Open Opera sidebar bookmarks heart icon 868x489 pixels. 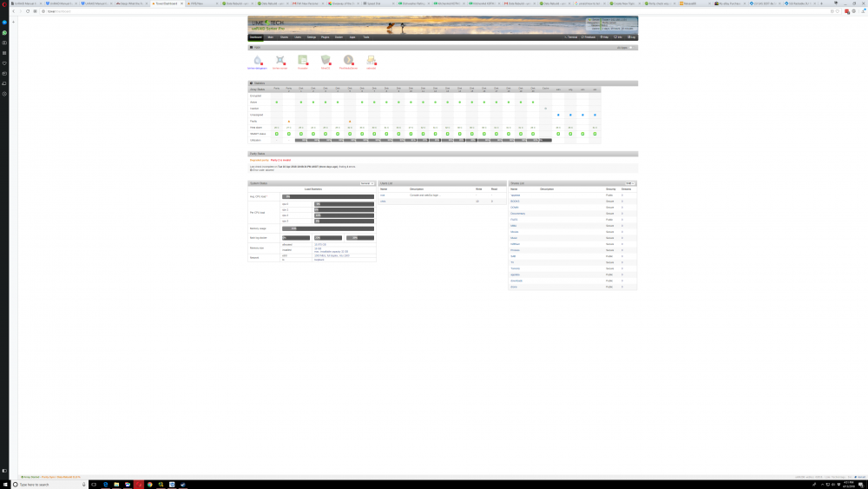[x=4, y=63]
